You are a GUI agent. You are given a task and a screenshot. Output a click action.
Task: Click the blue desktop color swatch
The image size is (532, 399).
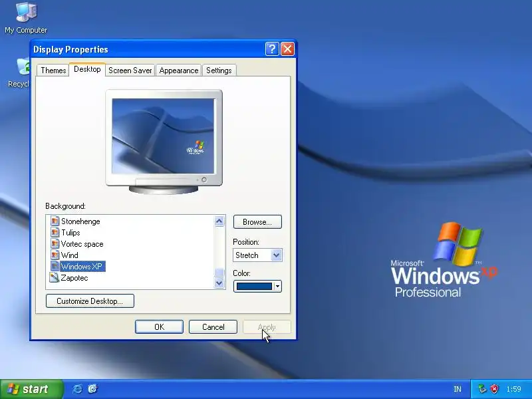coord(254,286)
